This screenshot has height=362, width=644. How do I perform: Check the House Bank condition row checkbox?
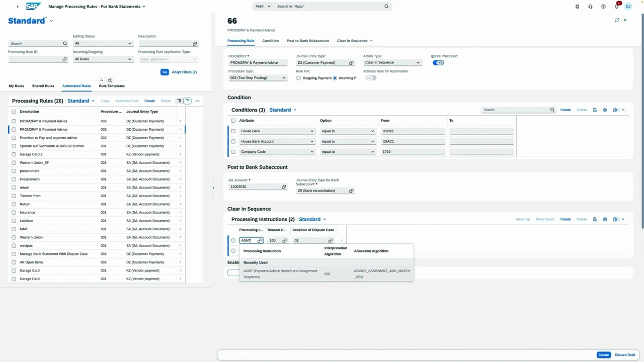pos(233,131)
